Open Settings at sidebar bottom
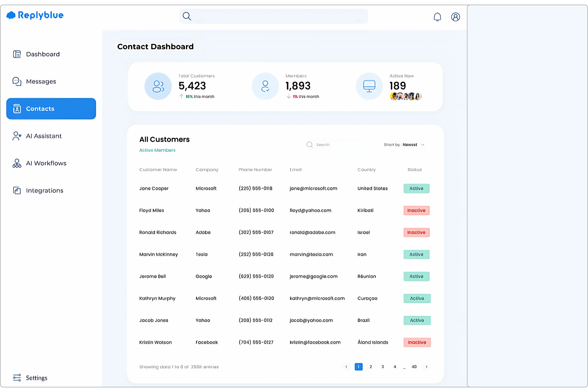The height and width of the screenshot is (392, 588). (37, 378)
